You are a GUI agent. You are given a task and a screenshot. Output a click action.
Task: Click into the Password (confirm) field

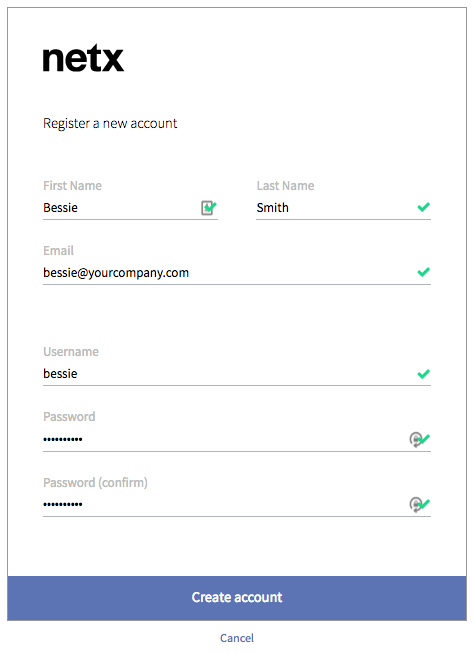pos(237,505)
